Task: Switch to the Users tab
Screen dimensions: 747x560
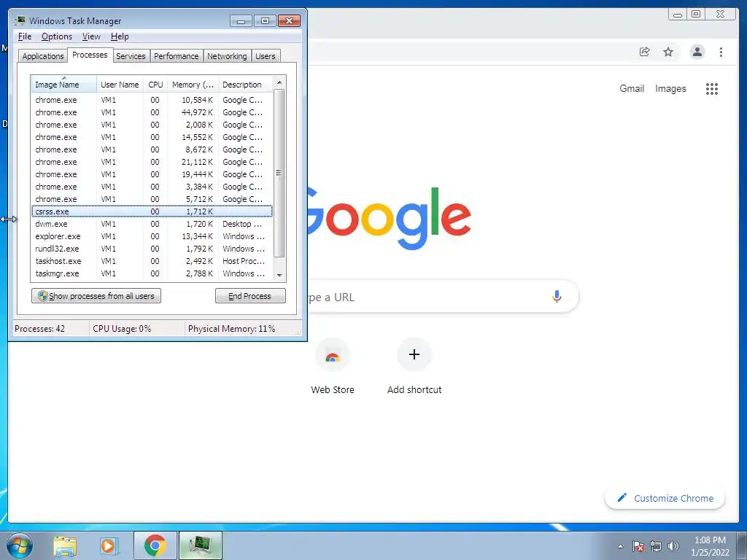Action: point(266,56)
